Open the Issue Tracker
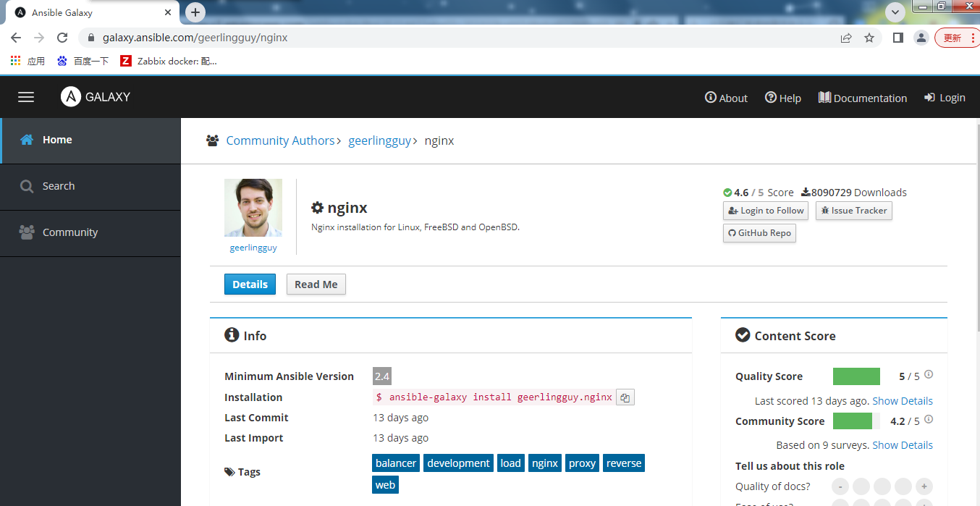The height and width of the screenshot is (506, 980). click(854, 211)
